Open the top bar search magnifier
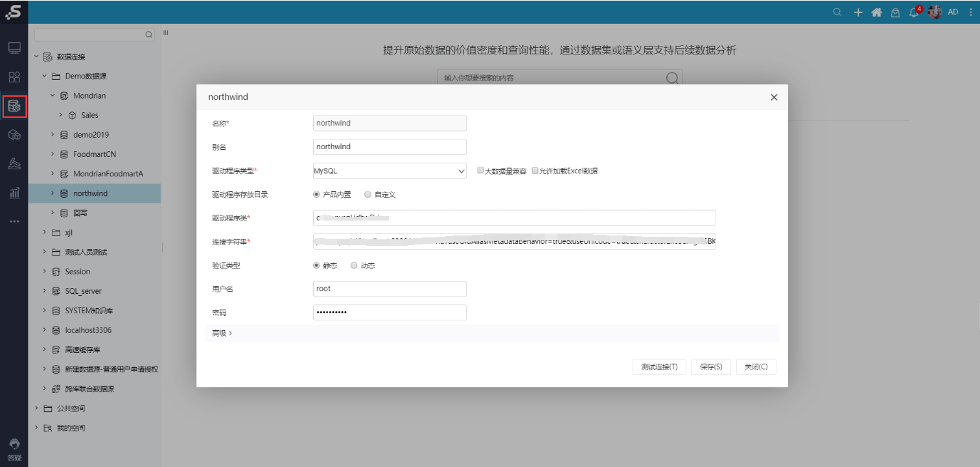This screenshot has height=467, width=980. pos(837,12)
